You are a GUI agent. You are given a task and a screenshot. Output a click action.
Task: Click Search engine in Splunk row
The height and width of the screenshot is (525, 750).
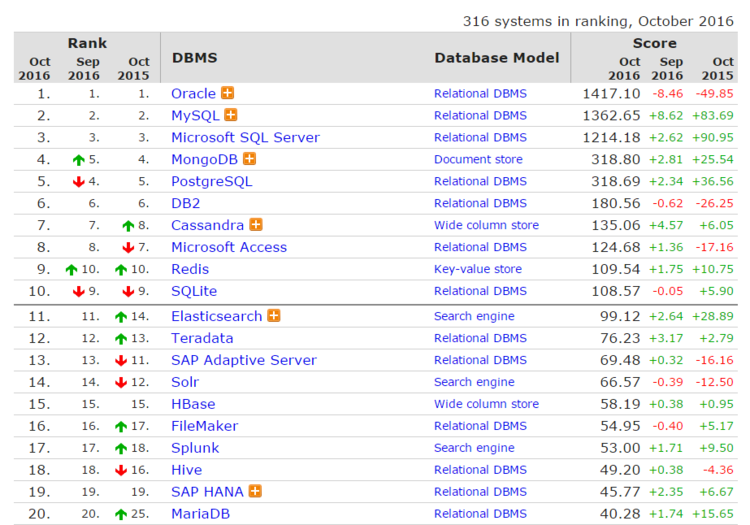(474, 448)
